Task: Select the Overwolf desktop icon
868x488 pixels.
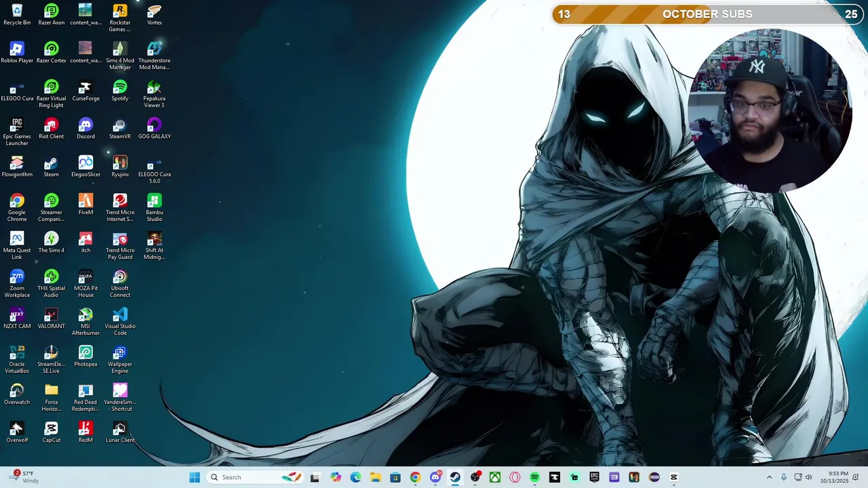Action: [17, 432]
